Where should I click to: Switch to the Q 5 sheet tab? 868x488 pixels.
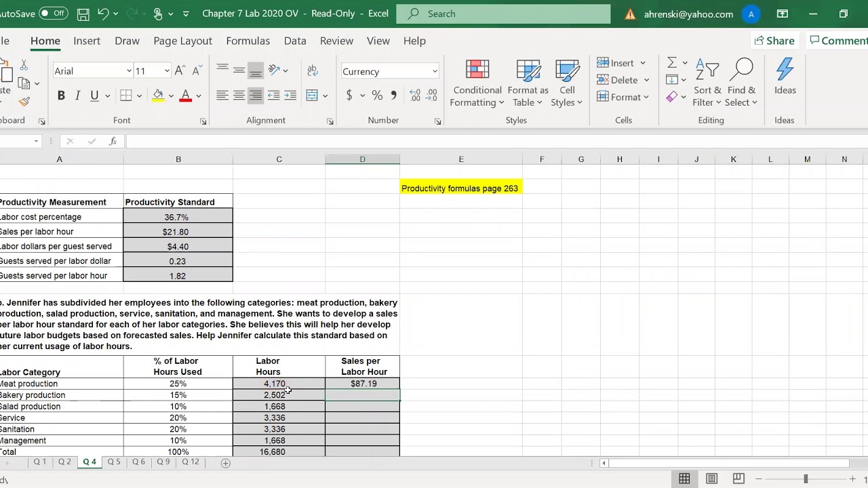[x=114, y=462]
